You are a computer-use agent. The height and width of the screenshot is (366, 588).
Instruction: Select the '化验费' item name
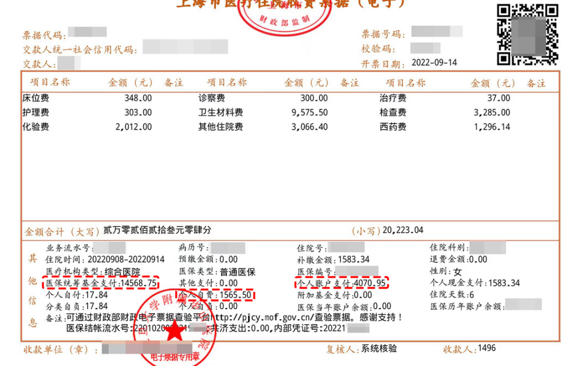[36, 127]
